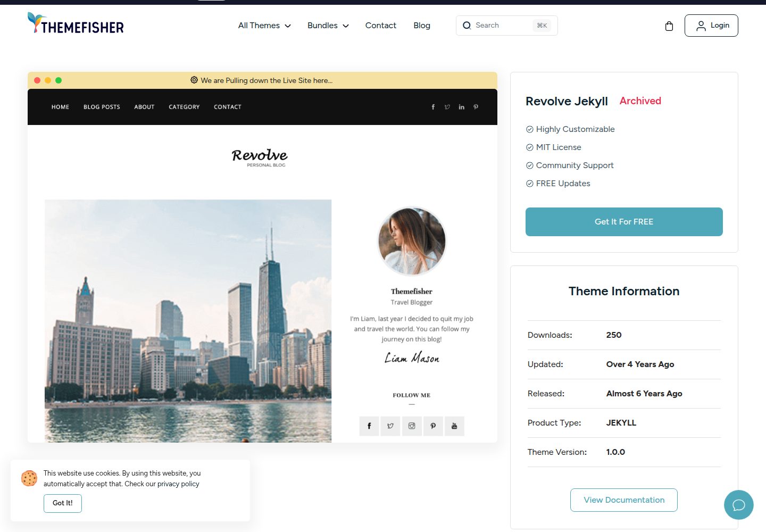Click YouTube button under Follow Me

point(454,426)
